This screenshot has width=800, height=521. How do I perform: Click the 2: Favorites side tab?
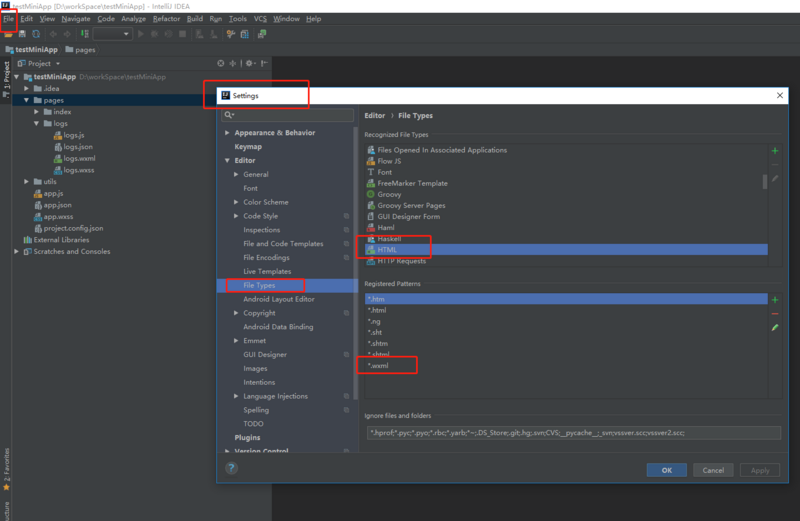pos(7,468)
